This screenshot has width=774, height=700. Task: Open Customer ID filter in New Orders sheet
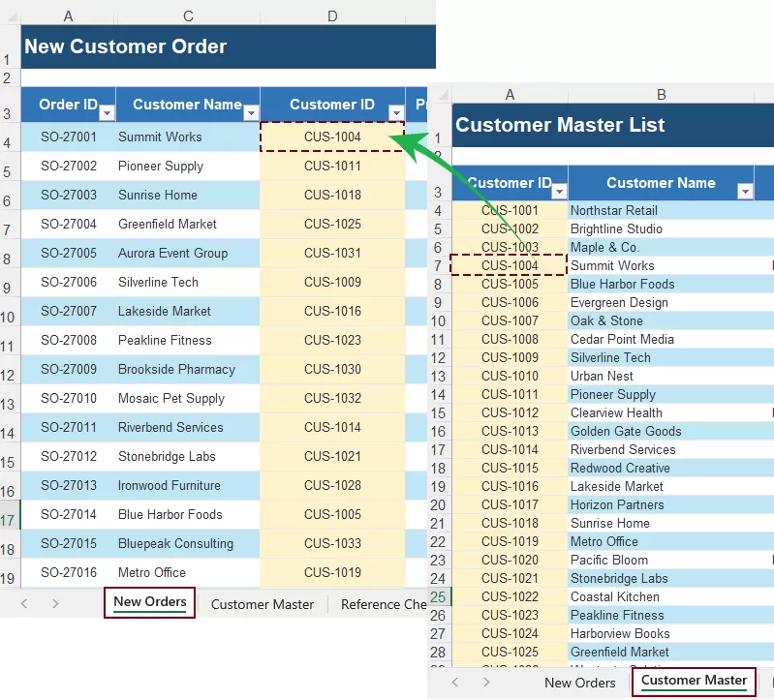pyautogui.click(x=396, y=113)
